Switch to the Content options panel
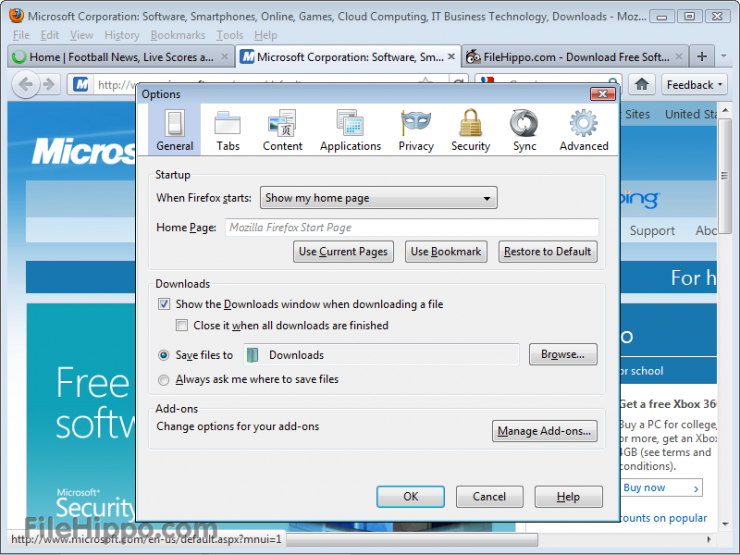 [x=282, y=131]
